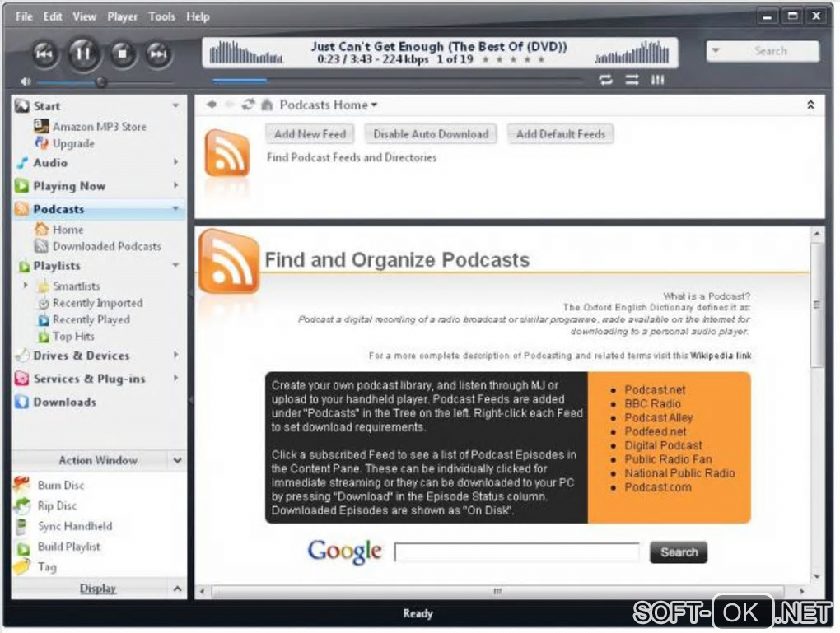Click Disable Auto Download button
This screenshot has width=840, height=633.
[x=431, y=134]
